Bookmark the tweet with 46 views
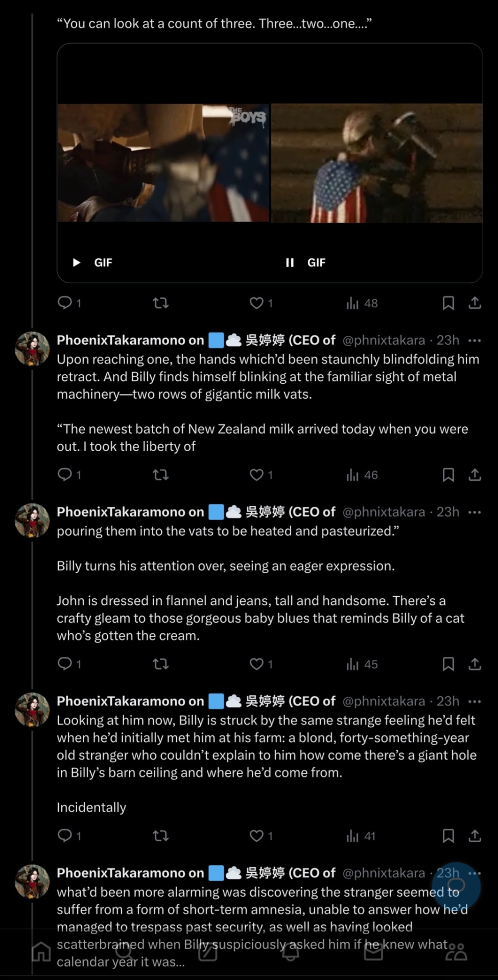The image size is (498, 980). 448,475
